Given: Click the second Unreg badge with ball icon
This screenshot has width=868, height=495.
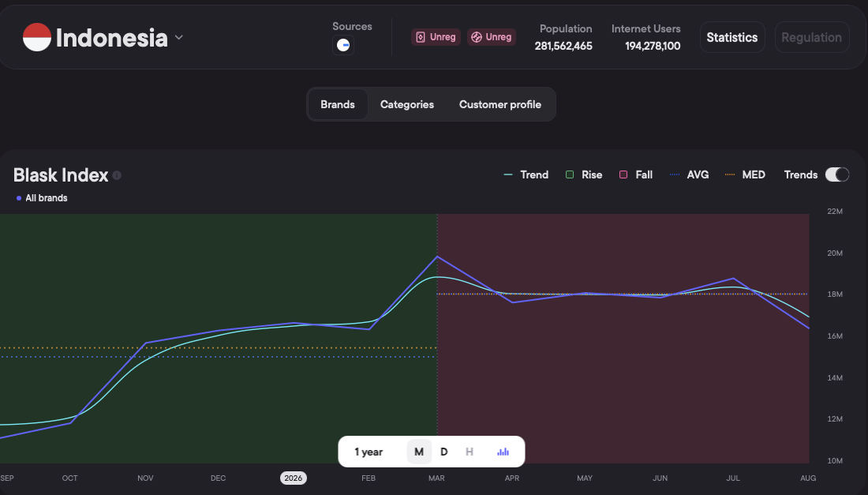Looking at the screenshot, I should [492, 37].
